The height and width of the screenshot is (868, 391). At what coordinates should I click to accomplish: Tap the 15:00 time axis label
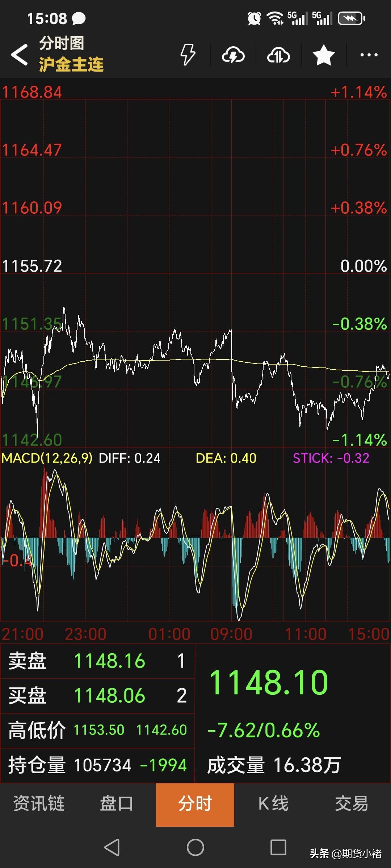(369, 634)
